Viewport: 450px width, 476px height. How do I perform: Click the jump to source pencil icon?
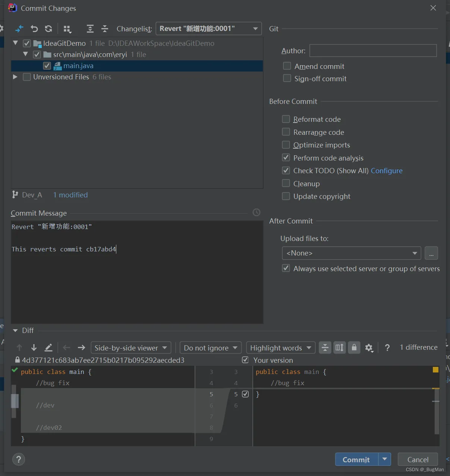48,348
